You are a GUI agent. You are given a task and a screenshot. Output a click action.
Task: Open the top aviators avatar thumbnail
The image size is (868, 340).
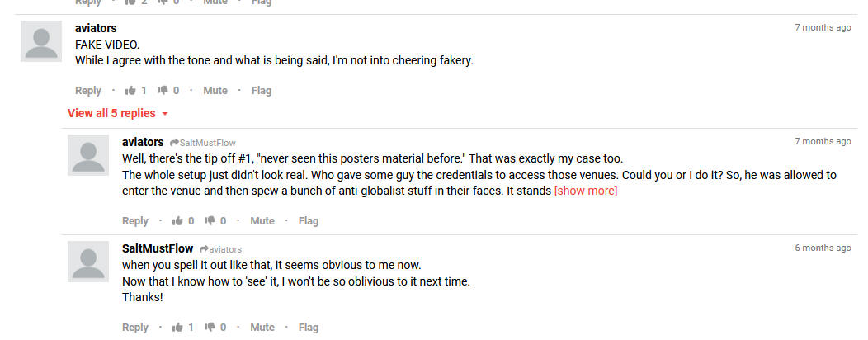(x=41, y=41)
